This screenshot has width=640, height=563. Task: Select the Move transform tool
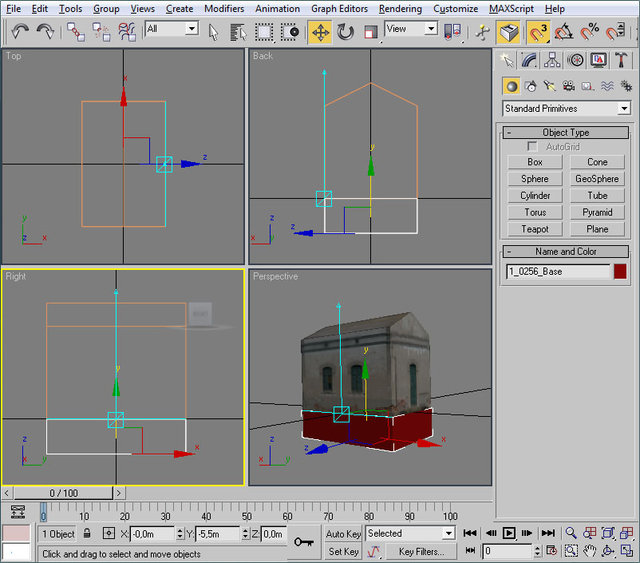click(x=320, y=31)
